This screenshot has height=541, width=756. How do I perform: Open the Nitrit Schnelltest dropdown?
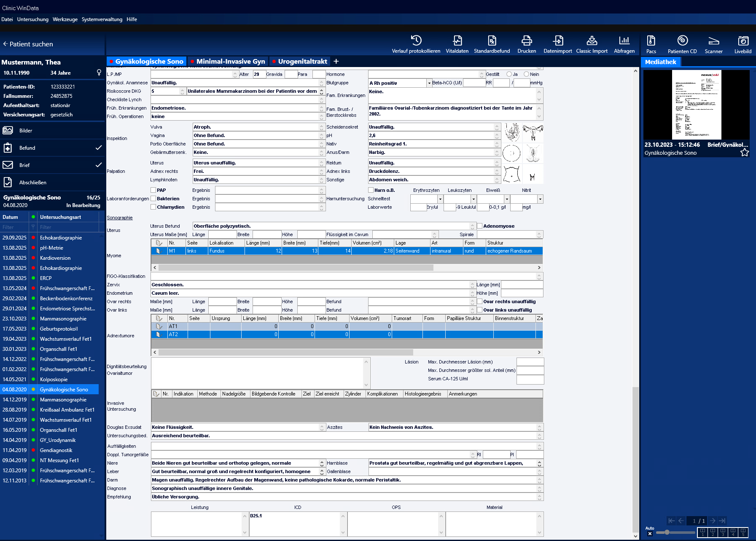tap(540, 199)
